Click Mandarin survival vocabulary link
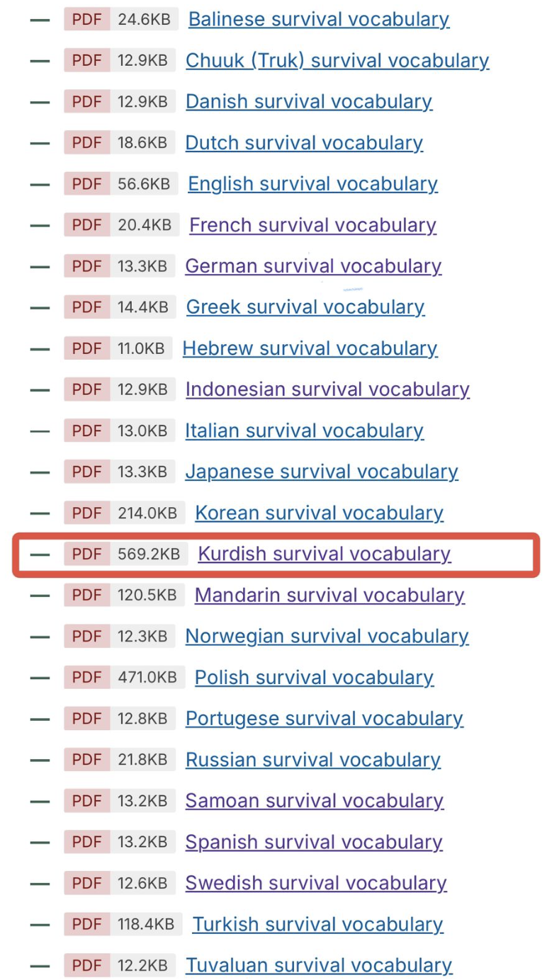Image resolution: width=547 pixels, height=980 pixels. point(329,595)
